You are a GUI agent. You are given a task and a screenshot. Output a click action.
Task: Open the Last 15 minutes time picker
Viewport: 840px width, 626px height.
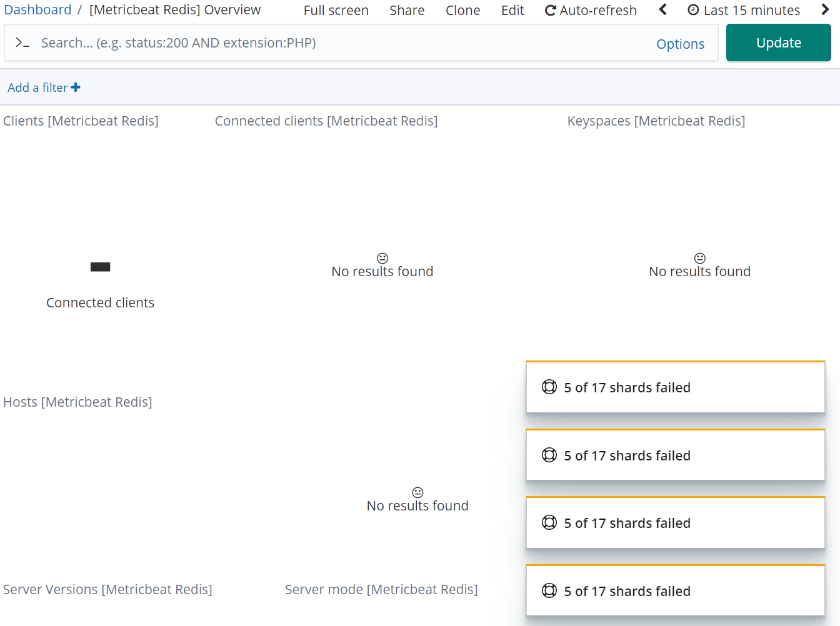[x=744, y=11]
